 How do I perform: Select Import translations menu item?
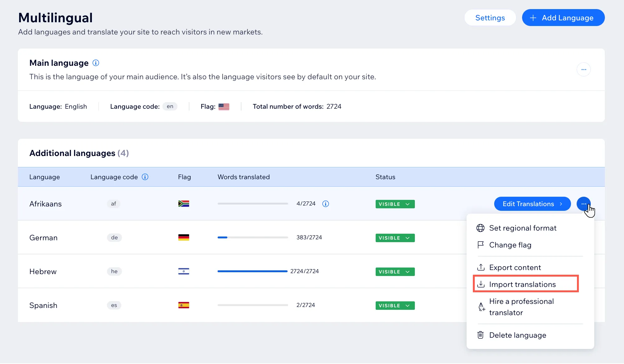click(522, 284)
